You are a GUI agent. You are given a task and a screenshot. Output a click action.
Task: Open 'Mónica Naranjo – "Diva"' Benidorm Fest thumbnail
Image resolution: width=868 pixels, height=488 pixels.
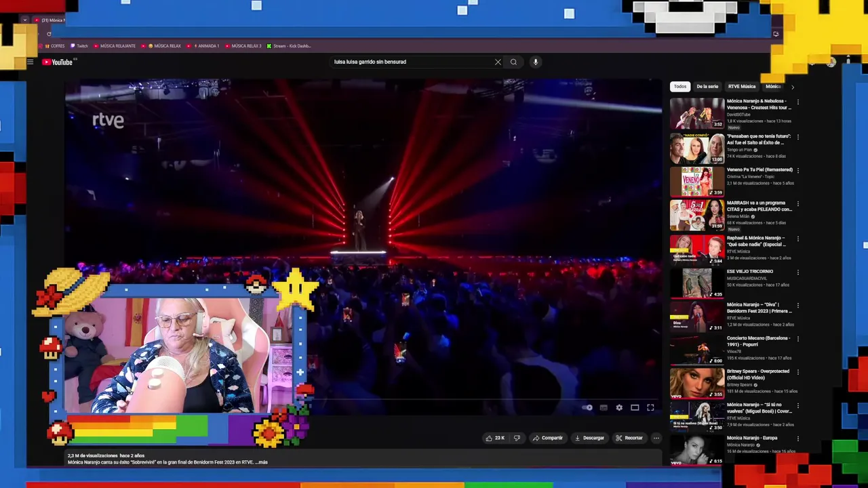click(697, 317)
